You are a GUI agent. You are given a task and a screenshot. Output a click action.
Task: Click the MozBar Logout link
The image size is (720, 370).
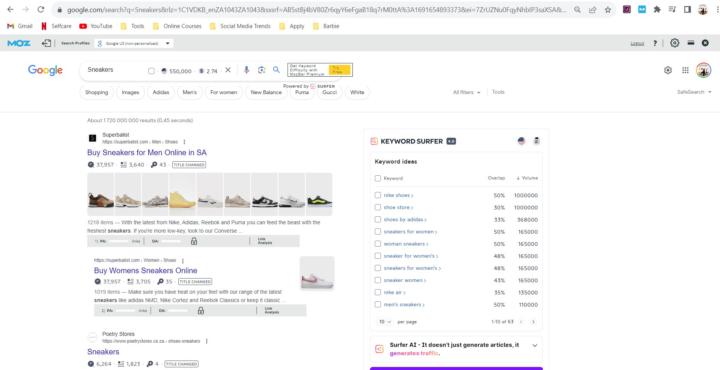637,44
